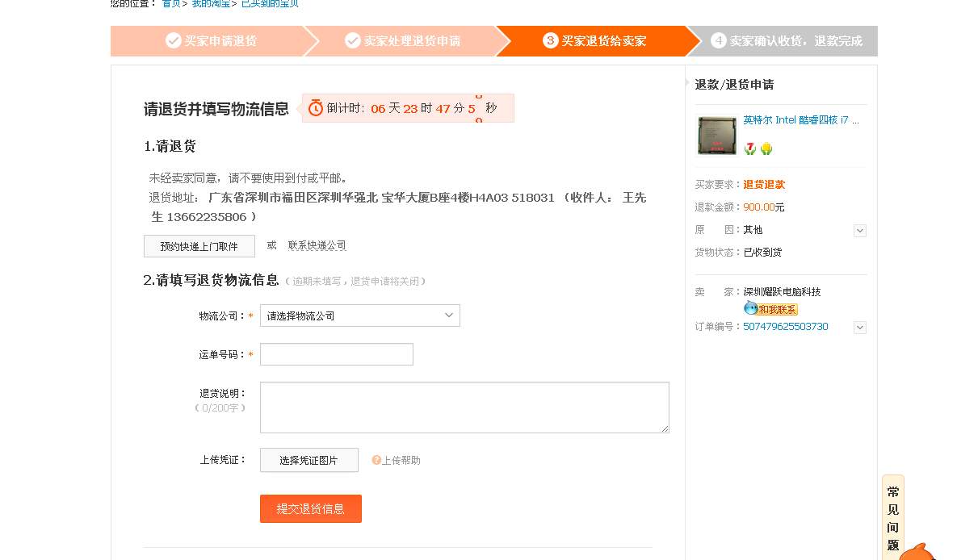Open the 常见问题 FAQ side tab
The width and height of the screenshot is (978, 560).
pyautogui.click(x=893, y=517)
